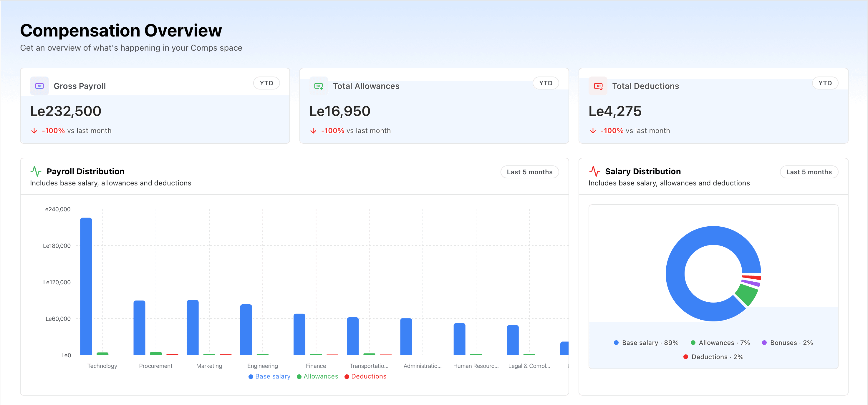Click the Procurement axis label
The width and height of the screenshot is (868, 405).
[x=156, y=366]
